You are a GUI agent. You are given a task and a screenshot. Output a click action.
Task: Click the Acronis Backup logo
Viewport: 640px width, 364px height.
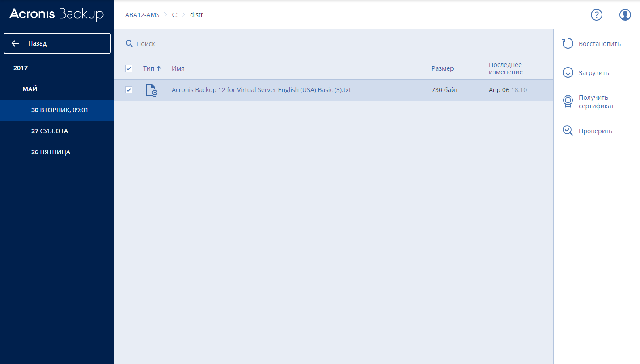pos(56,14)
